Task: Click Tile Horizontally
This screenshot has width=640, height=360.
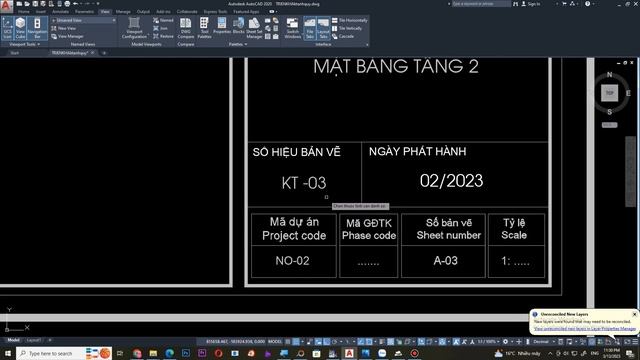Action: pyautogui.click(x=350, y=20)
